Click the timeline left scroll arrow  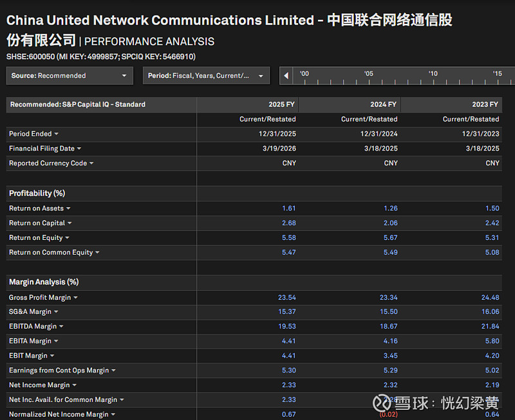pos(286,76)
